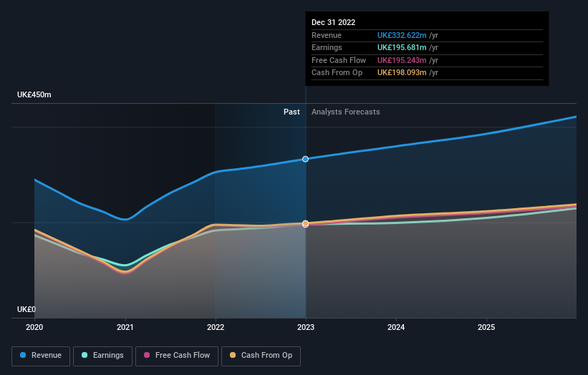This screenshot has height=375, width=588.
Task: Click the orange Cash From Op marker at 2023
Action: (x=306, y=223)
